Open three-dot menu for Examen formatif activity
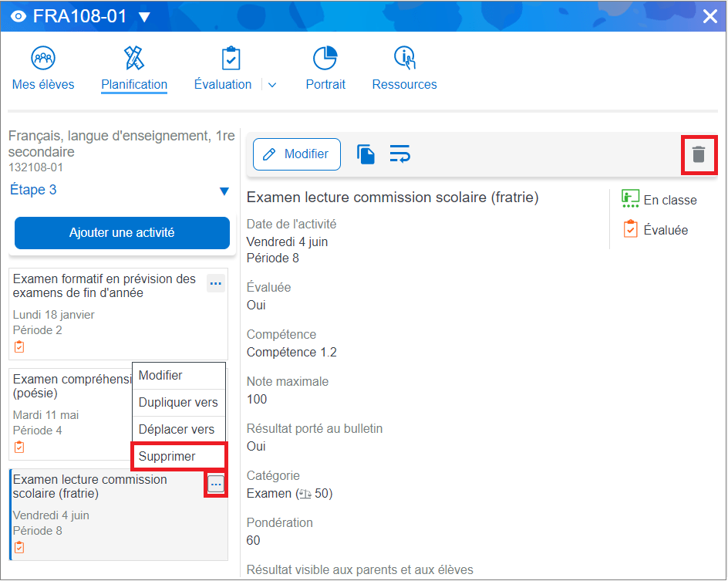 point(216,284)
